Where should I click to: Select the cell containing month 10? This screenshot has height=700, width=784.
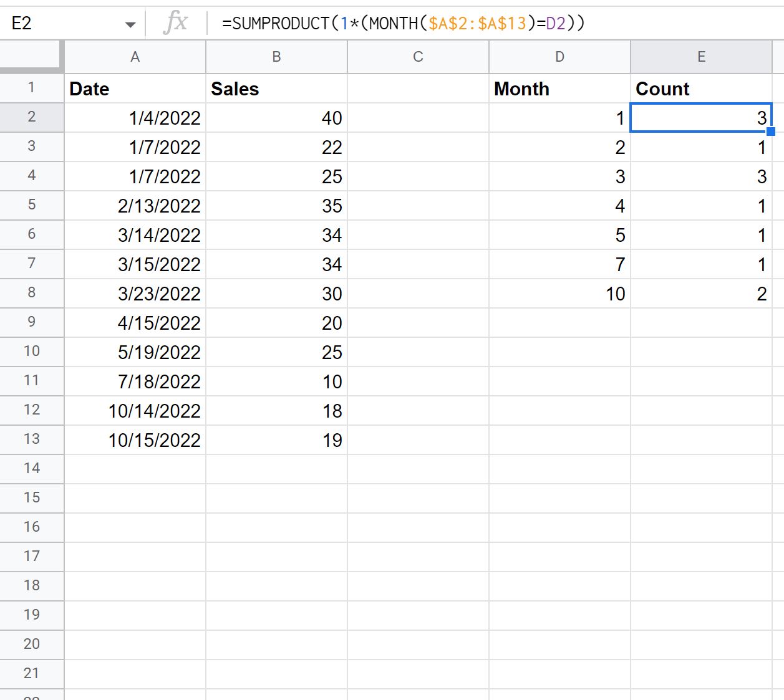tap(559, 293)
